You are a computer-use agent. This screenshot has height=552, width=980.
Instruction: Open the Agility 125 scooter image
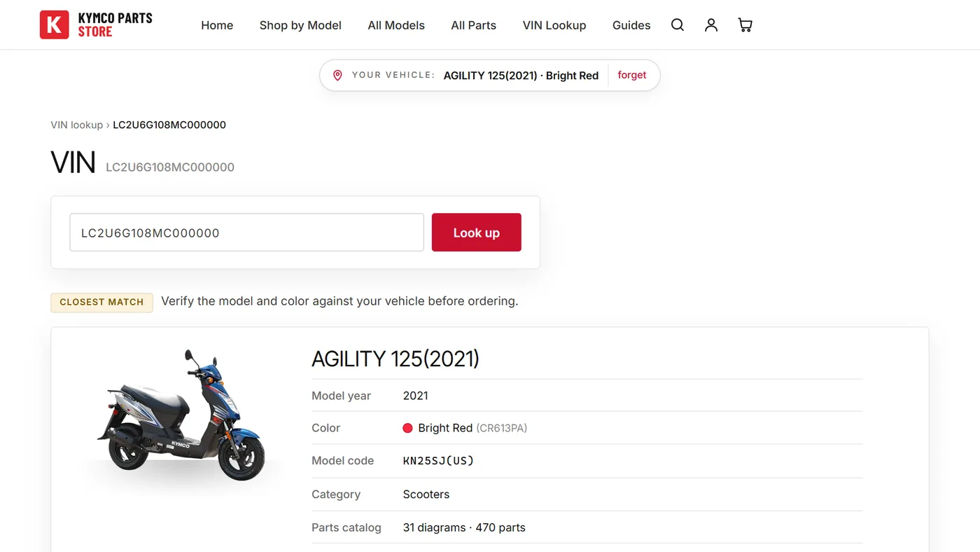(181, 415)
